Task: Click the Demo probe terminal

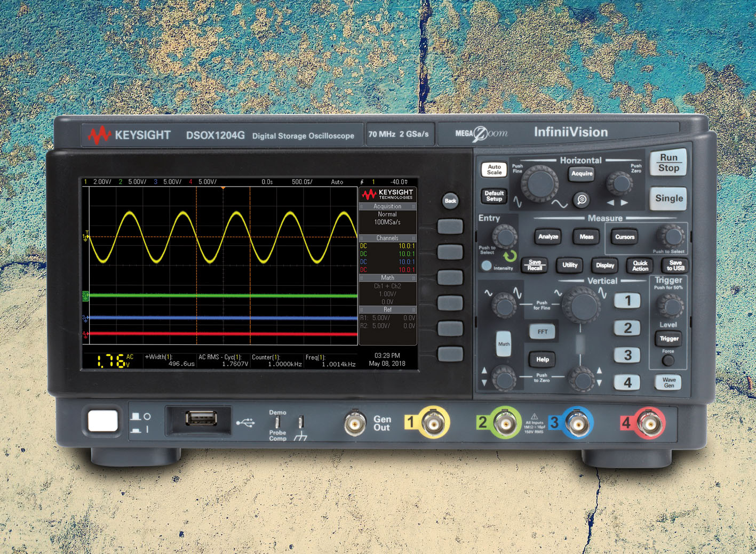Action: click(277, 422)
